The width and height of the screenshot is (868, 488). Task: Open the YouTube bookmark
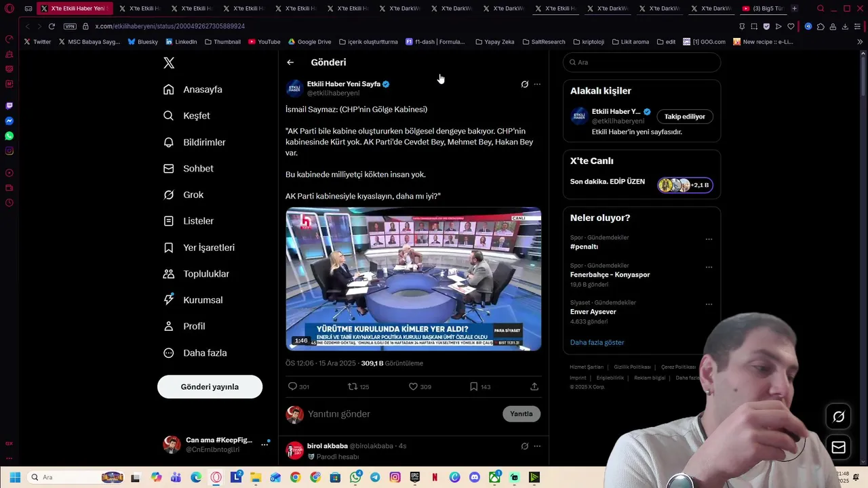point(264,42)
